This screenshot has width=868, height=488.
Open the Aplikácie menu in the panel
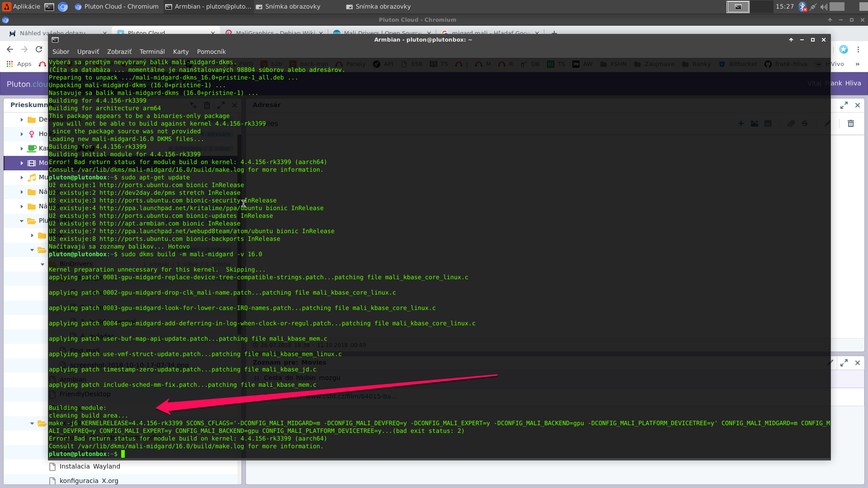[x=22, y=6]
